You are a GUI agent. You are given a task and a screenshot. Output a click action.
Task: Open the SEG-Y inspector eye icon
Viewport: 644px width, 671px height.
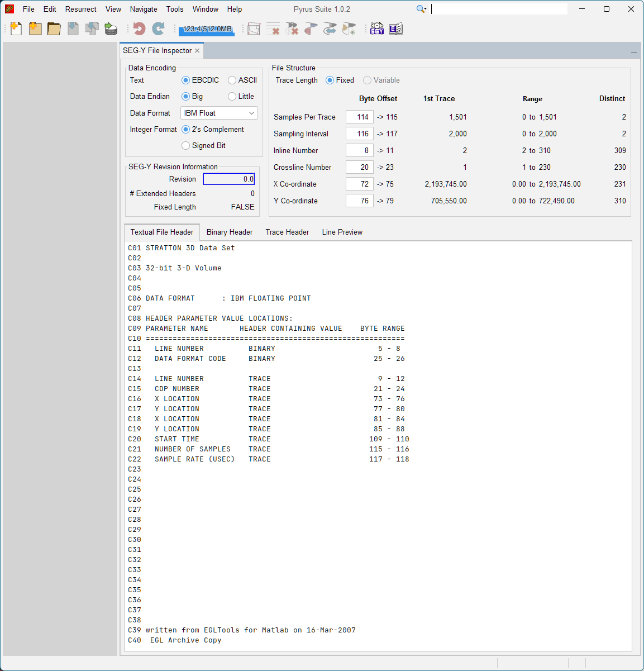pyautogui.click(x=377, y=28)
